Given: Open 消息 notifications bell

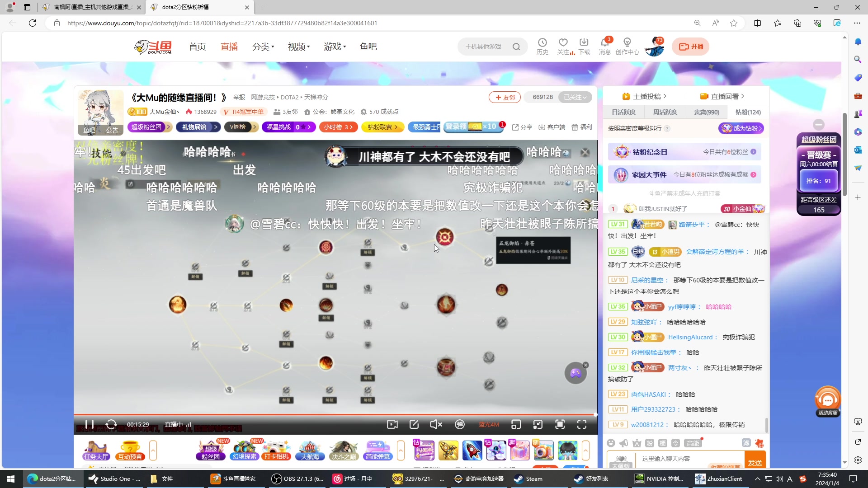Looking at the screenshot, I should tap(605, 47).
